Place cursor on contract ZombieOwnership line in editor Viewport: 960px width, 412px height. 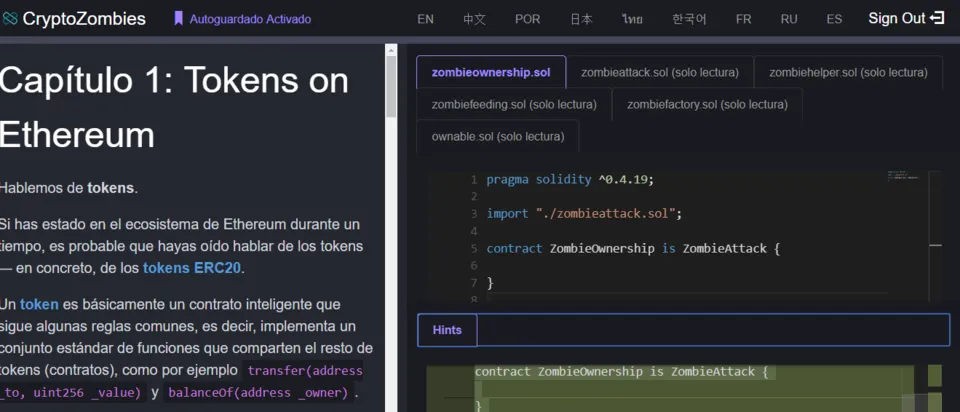point(633,249)
